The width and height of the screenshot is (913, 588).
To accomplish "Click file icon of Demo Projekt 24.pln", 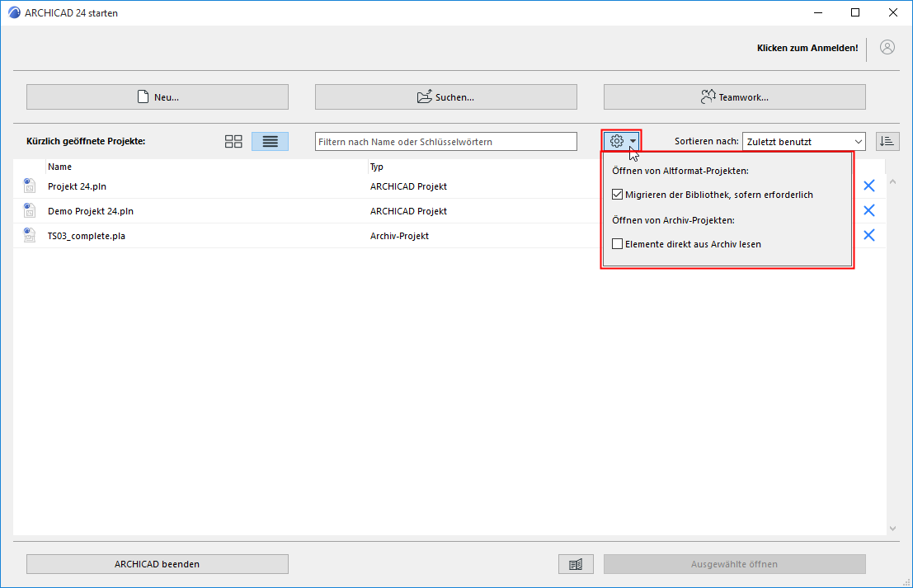I will (29, 210).
